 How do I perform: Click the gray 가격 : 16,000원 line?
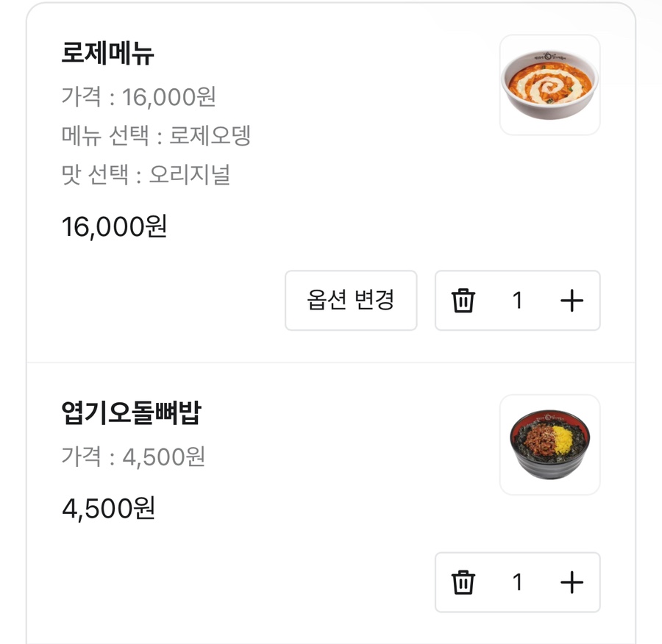tap(138, 96)
